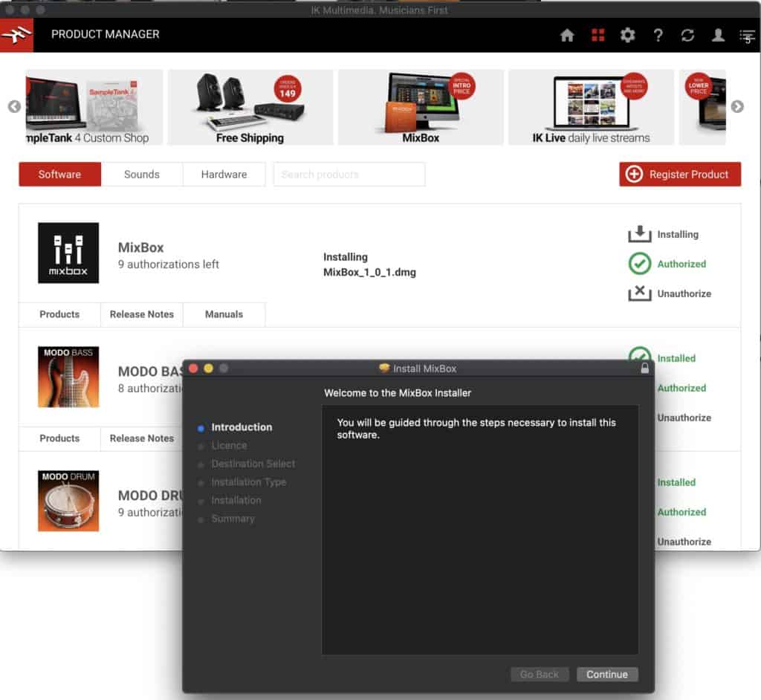Open the help question mark icon
Screen dimensions: 761x700
point(658,35)
